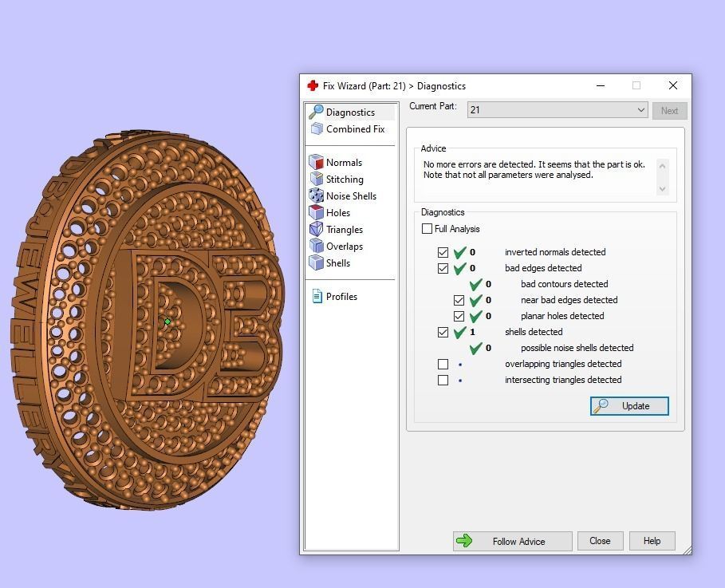Uncheck near bad edges detected checkbox
Image resolution: width=725 pixels, height=588 pixels.
459,300
